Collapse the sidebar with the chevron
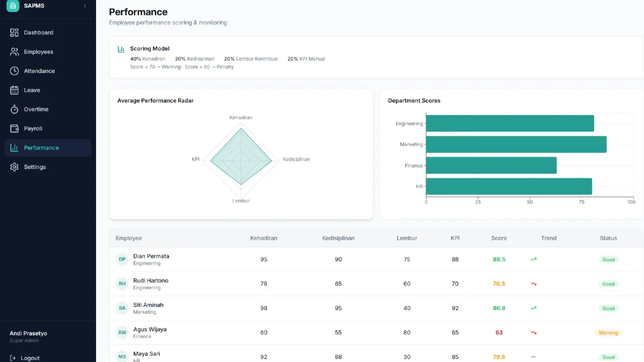 (x=85, y=5)
